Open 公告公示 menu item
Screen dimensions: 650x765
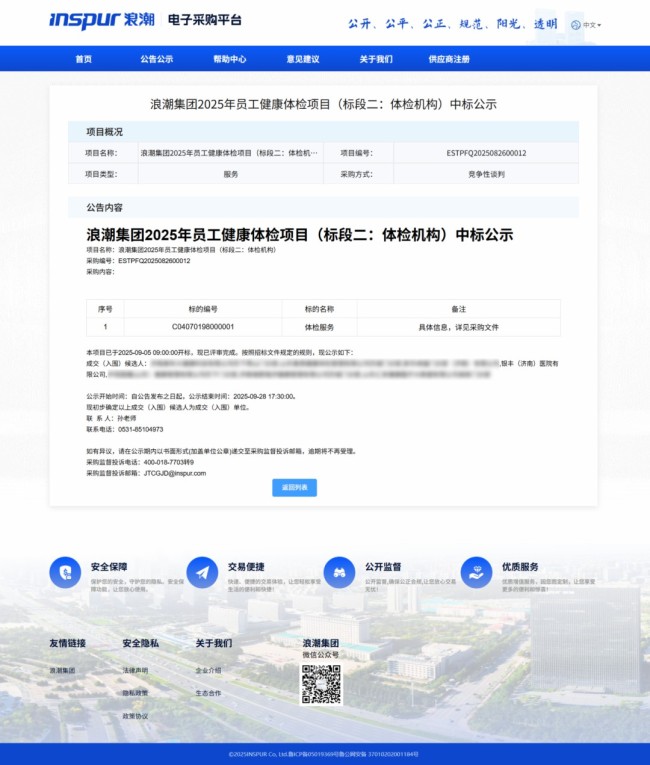tap(157, 59)
